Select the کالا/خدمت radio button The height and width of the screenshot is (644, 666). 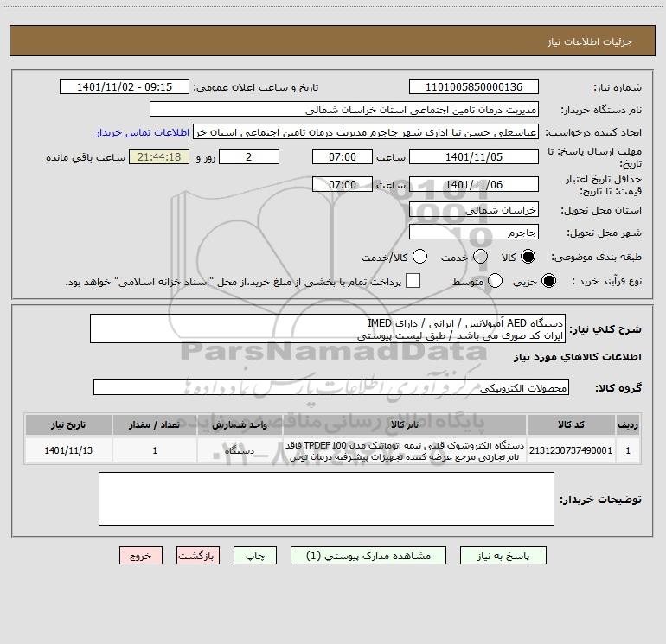pyautogui.click(x=419, y=257)
